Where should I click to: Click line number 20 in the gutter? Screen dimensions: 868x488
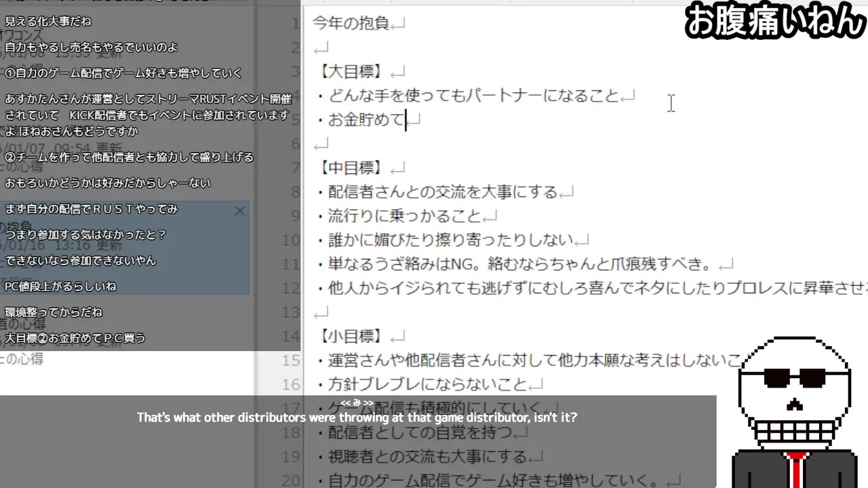(x=290, y=481)
